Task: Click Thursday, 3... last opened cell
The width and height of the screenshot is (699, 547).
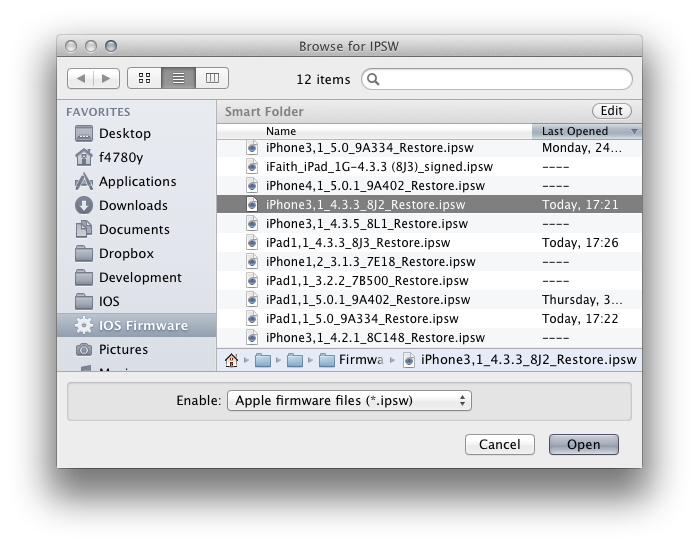Action: pyautogui.click(x=582, y=300)
